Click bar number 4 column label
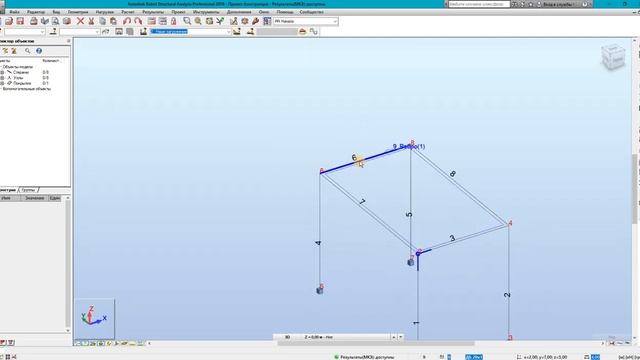The height and width of the screenshot is (360, 640). [319, 243]
